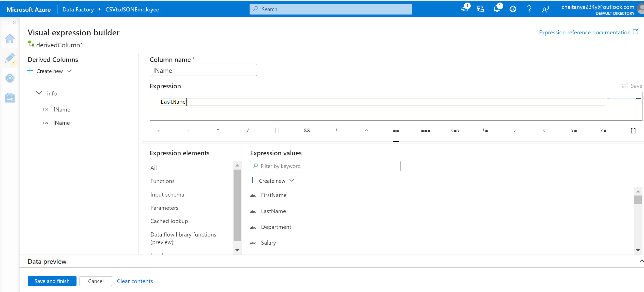Viewport: 644px width, 292px height.
Task: Insert the divide operator
Action: pos(248,131)
